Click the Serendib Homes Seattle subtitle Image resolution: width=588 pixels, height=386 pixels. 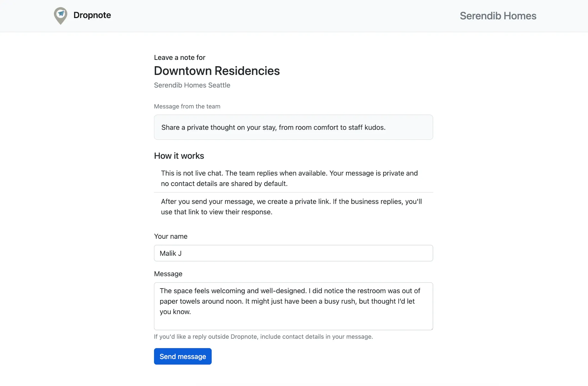(192, 85)
